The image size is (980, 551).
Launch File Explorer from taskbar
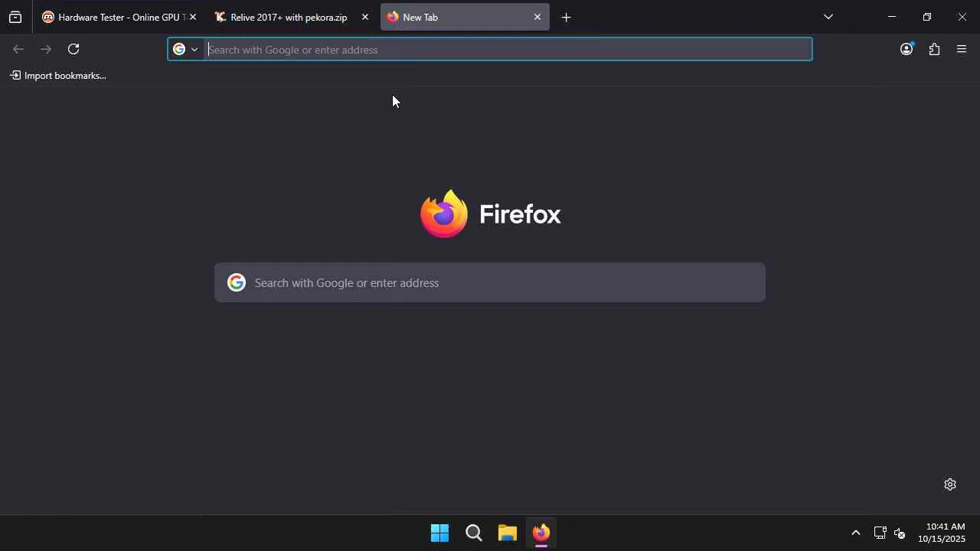point(508,533)
